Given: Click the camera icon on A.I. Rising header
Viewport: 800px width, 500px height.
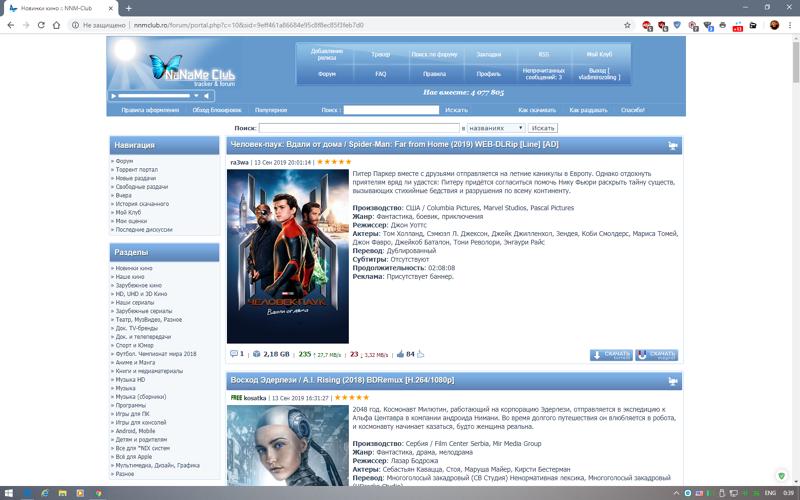Looking at the screenshot, I should click(x=672, y=381).
